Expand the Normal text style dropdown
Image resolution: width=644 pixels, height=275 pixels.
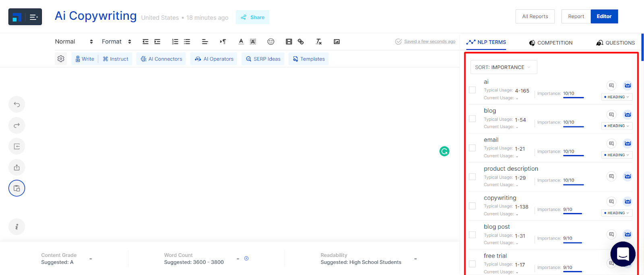tap(74, 41)
